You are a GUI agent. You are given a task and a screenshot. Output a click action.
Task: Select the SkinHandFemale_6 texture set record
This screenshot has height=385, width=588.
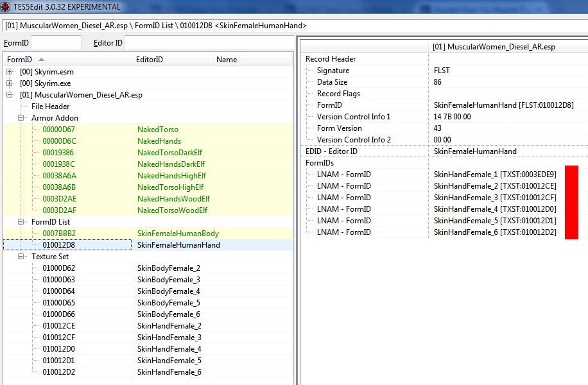(169, 372)
